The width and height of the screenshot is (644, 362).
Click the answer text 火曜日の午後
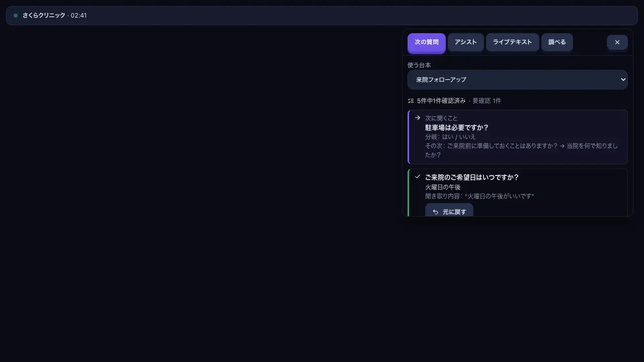(x=443, y=187)
